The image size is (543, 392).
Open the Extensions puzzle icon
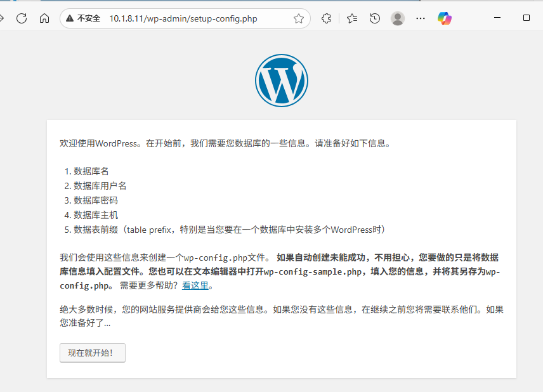coord(326,18)
